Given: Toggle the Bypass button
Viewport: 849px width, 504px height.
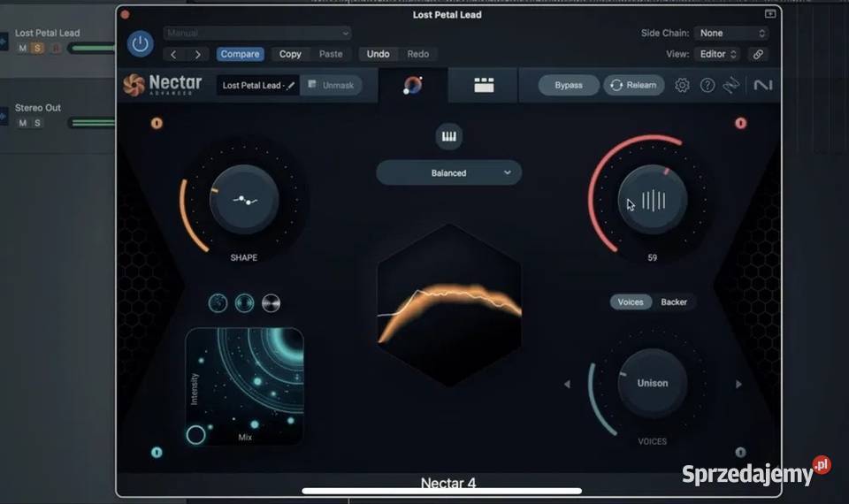Looking at the screenshot, I should pos(569,85).
